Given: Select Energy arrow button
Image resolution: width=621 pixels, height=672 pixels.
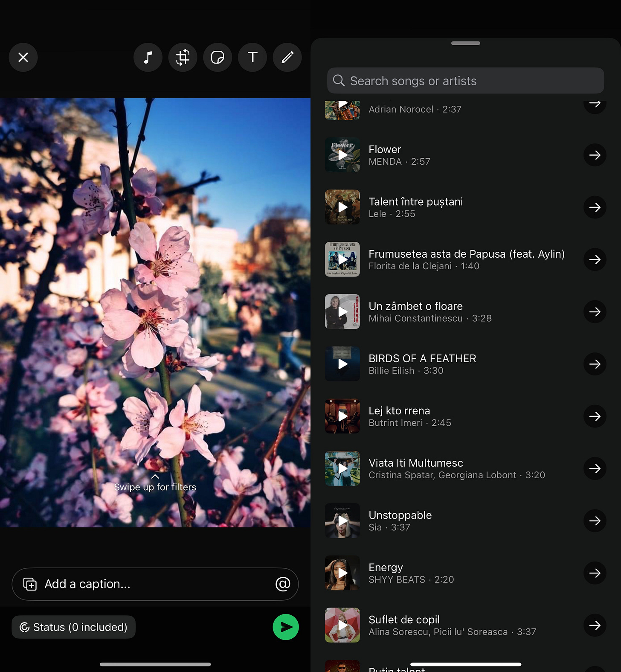Looking at the screenshot, I should pyautogui.click(x=595, y=573).
